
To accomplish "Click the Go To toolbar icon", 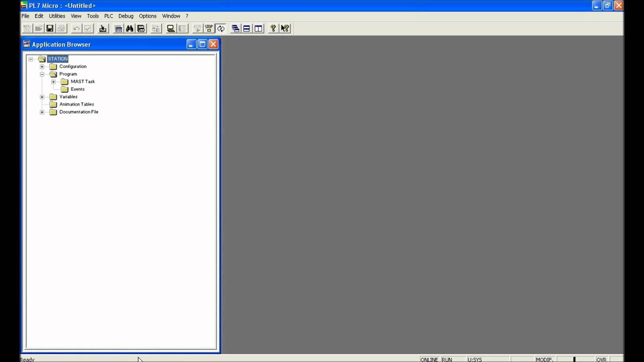I will tap(103, 29).
